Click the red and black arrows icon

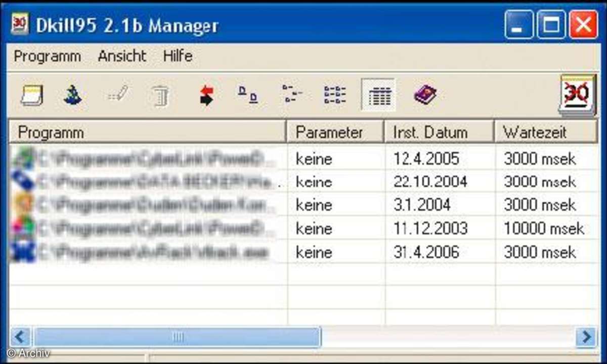click(206, 95)
